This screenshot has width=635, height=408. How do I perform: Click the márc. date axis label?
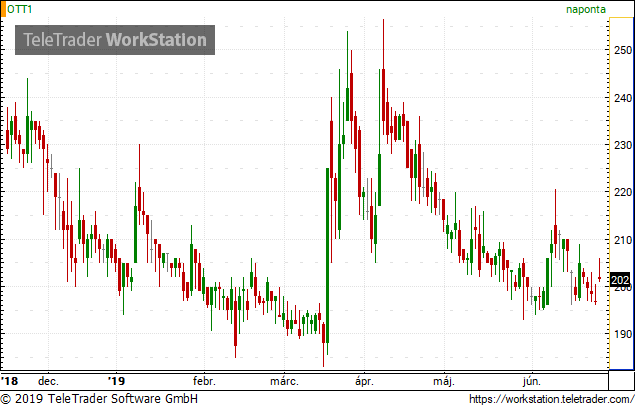pyautogui.click(x=284, y=381)
